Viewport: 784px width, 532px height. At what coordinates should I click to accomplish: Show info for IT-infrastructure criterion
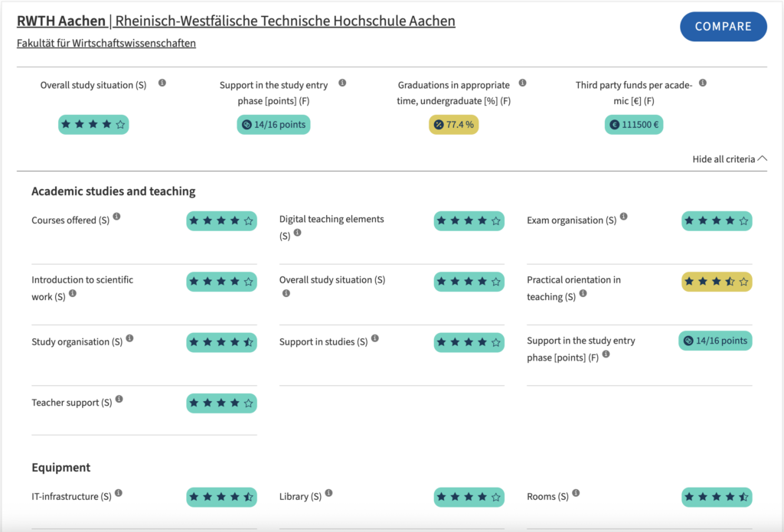click(119, 493)
